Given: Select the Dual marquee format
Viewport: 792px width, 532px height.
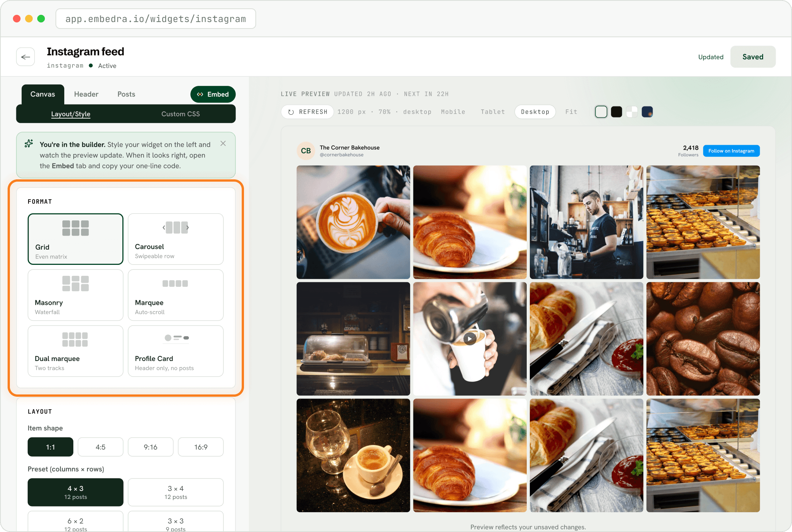Looking at the screenshot, I should coord(75,351).
